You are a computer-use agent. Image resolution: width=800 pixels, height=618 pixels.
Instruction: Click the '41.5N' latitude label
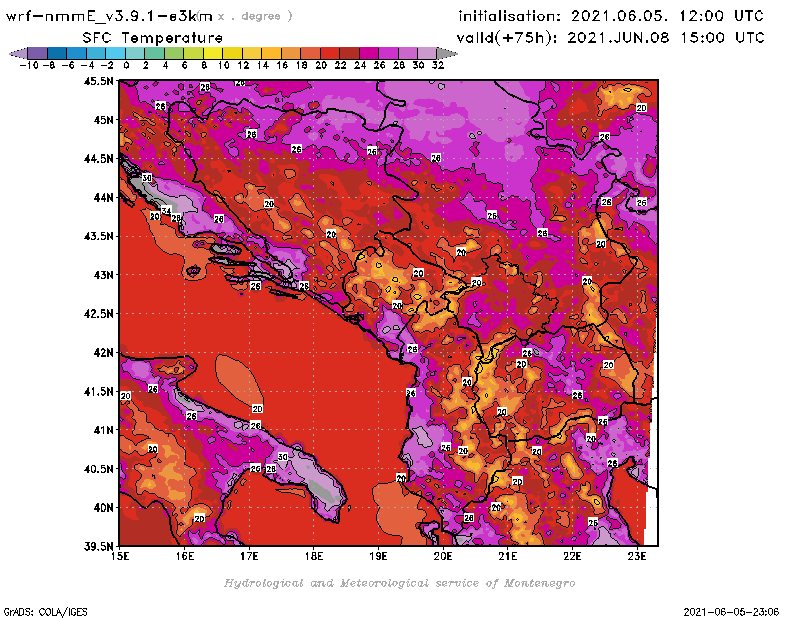(x=98, y=391)
